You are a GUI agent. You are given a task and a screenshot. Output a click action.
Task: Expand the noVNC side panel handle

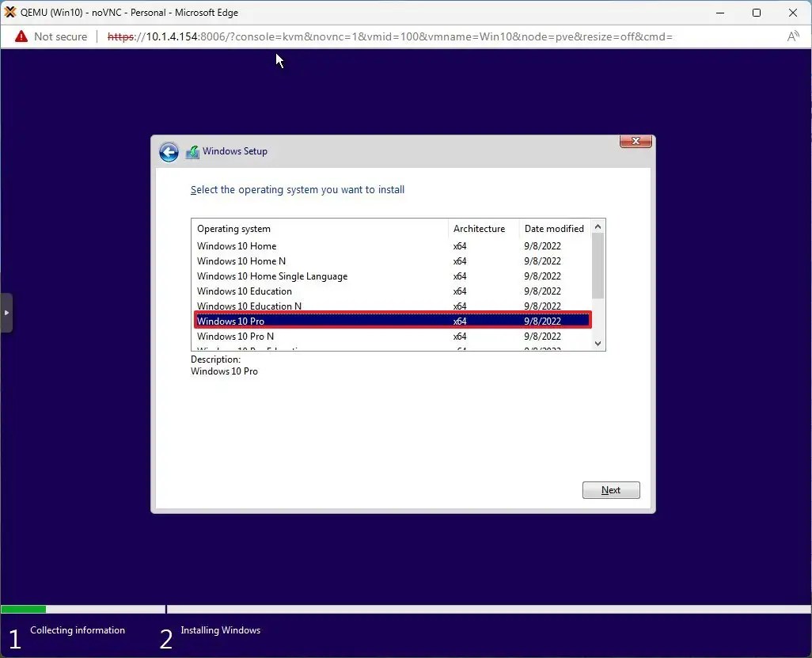pos(7,313)
